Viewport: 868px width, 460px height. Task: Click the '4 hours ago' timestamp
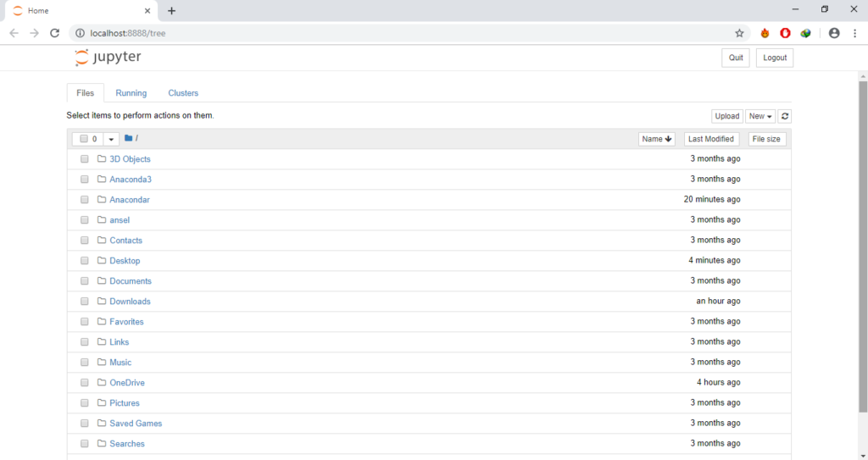(x=719, y=382)
